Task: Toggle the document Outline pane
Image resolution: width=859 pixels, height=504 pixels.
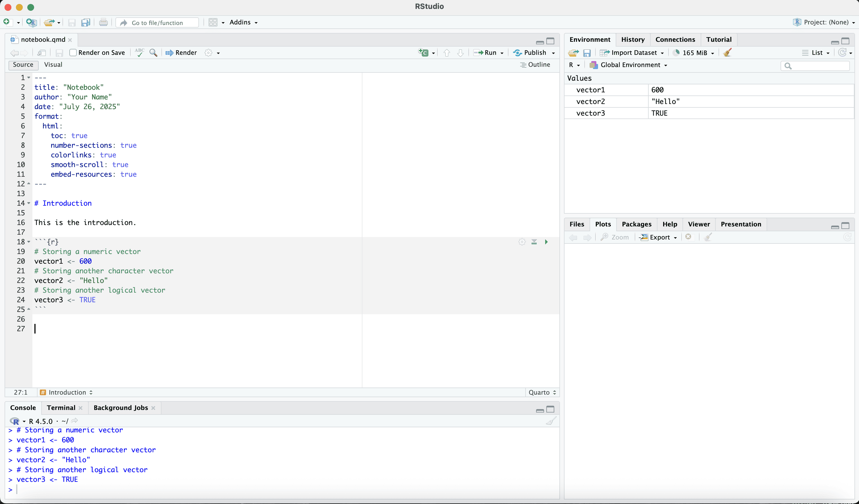Action: click(535, 65)
